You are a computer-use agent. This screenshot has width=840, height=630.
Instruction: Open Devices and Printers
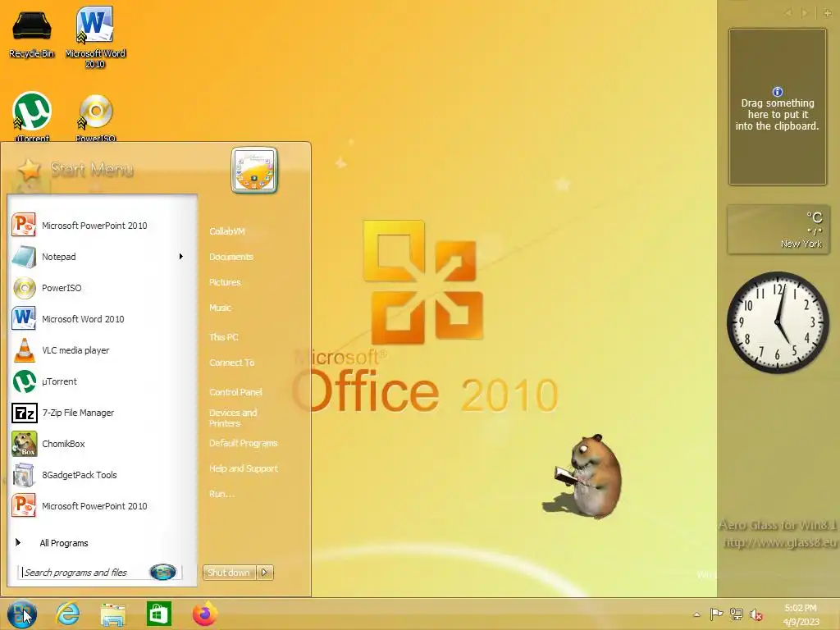233,418
